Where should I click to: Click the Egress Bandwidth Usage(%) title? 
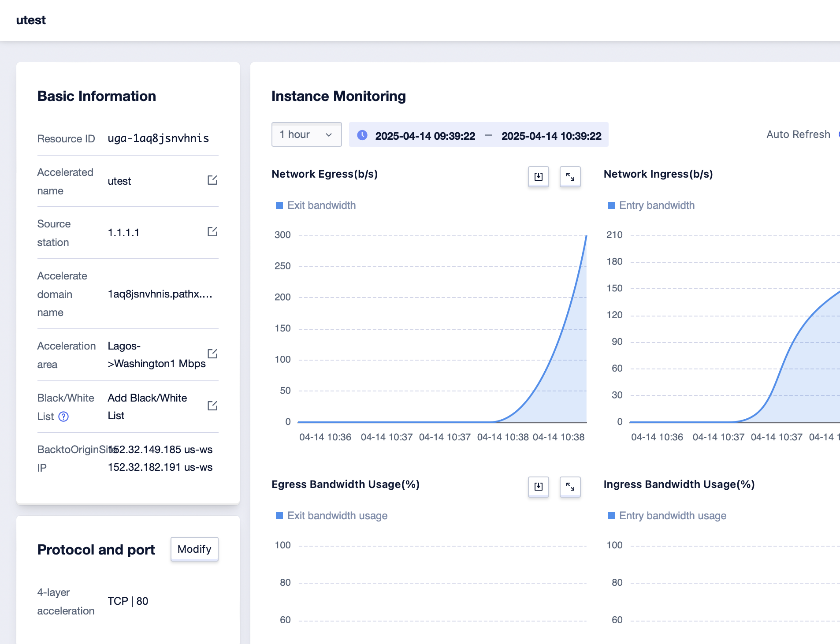(x=346, y=484)
